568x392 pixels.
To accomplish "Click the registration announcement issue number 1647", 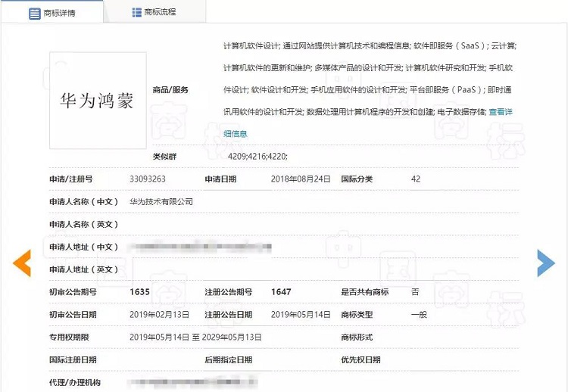I will click(280, 292).
